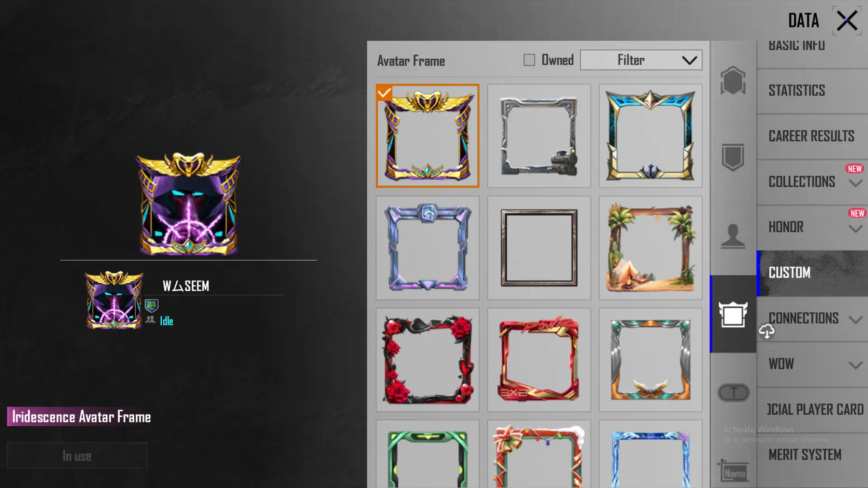Open the title T pill icon
868x488 pixels.
(733, 393)
